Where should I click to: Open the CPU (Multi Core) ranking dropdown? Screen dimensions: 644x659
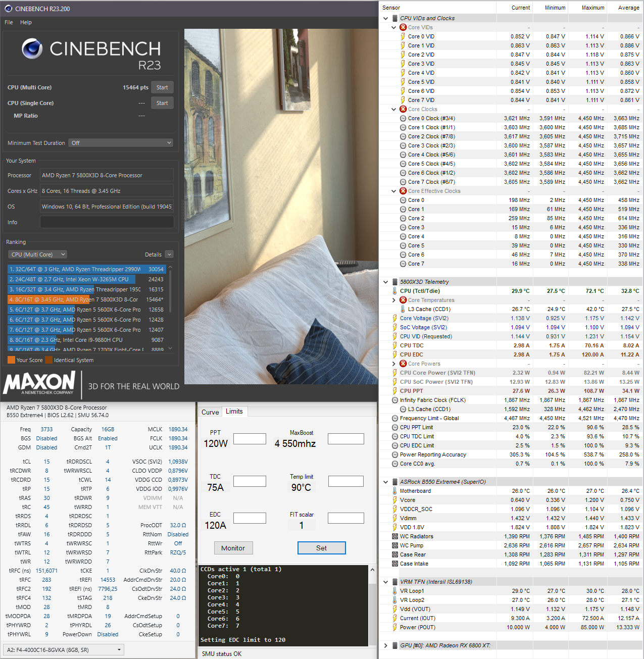(38, 255)
